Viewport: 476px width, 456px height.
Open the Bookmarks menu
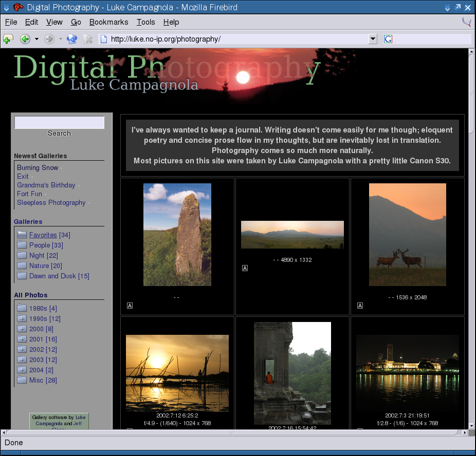108,22
